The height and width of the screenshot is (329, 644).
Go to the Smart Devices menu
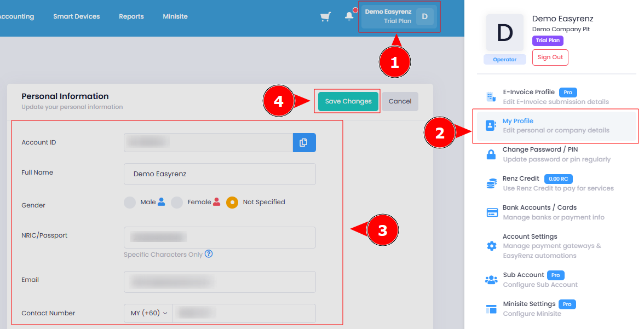(77, 16)
